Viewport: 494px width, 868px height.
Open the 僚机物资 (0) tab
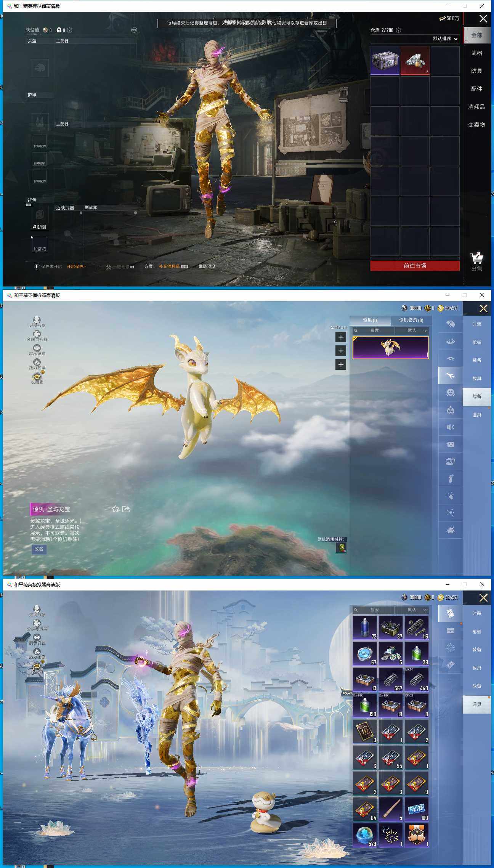(x=411, y=320)
